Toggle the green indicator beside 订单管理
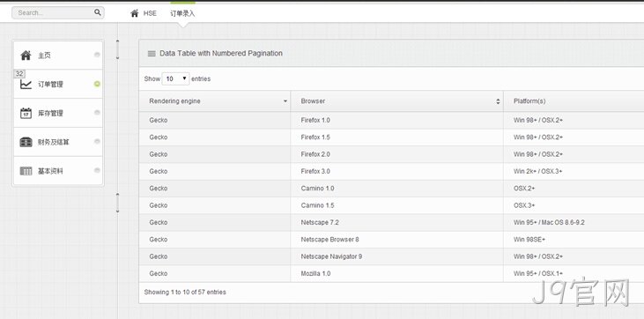This screenshot has height=319, width=644. 97,84
